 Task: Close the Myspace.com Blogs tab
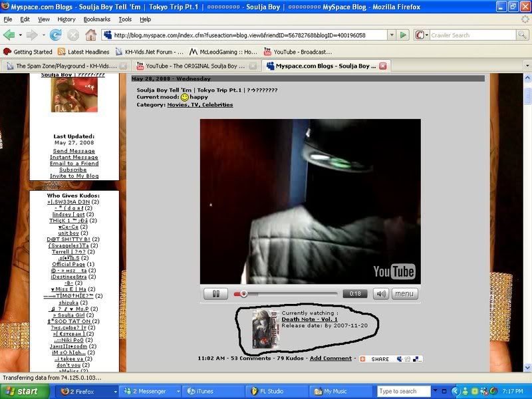point(383,66)
